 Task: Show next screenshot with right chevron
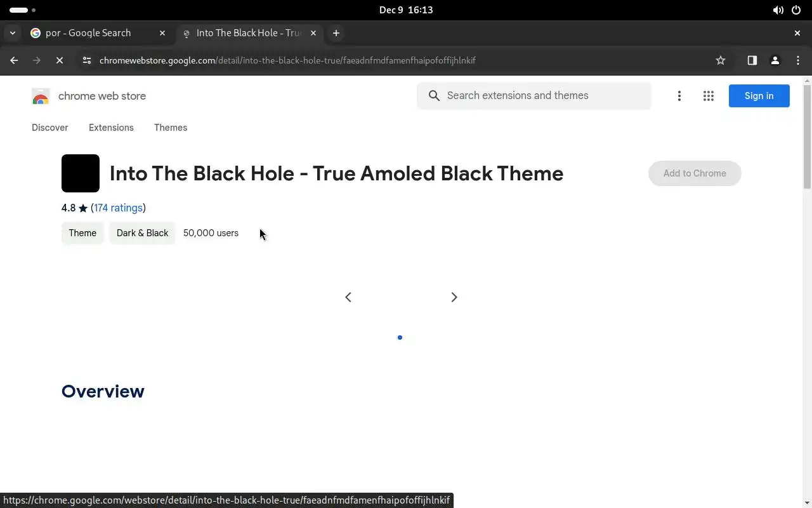454,297
